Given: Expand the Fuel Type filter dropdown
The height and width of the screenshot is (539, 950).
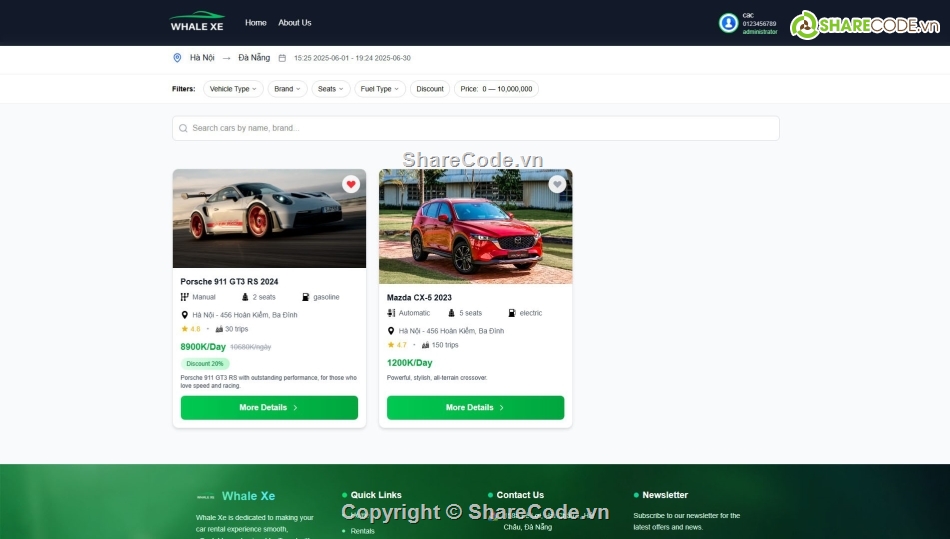Looking at the screenshot, I should point(379,89).
